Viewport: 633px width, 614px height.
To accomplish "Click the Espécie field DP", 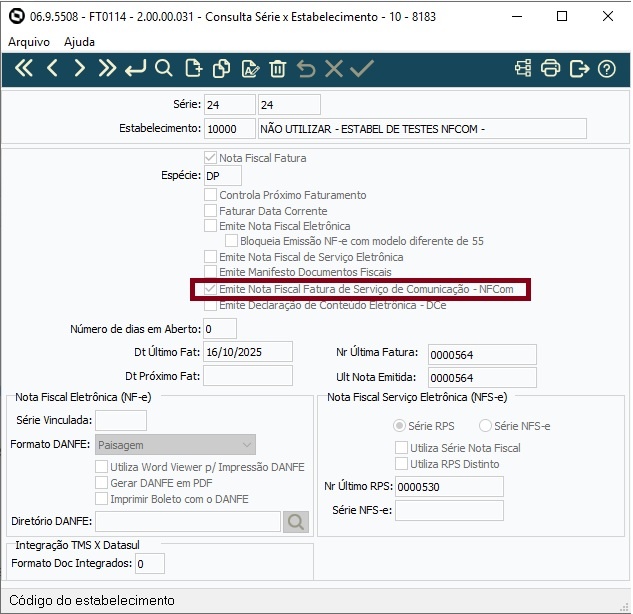I will pos(223,176).
